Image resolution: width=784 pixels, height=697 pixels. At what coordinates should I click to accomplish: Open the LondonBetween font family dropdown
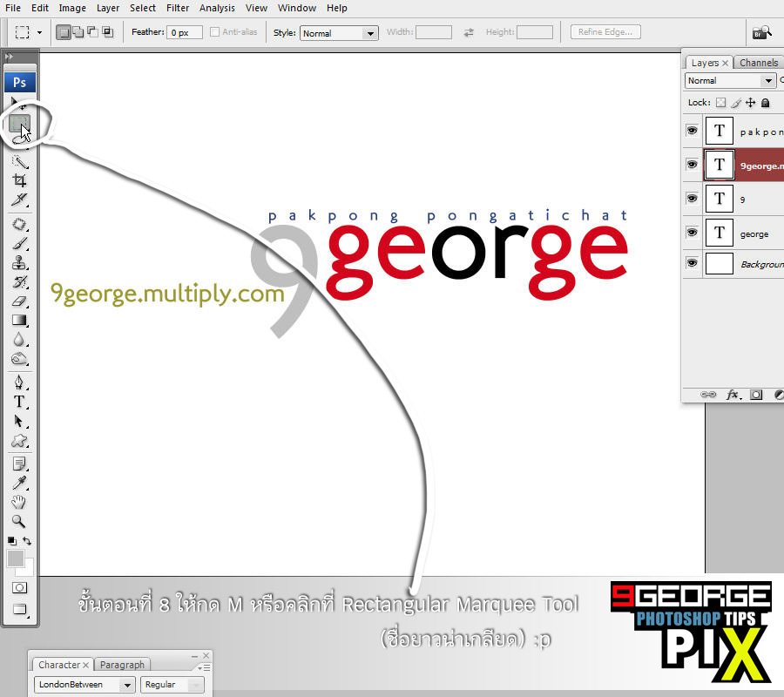pos(84,685)
